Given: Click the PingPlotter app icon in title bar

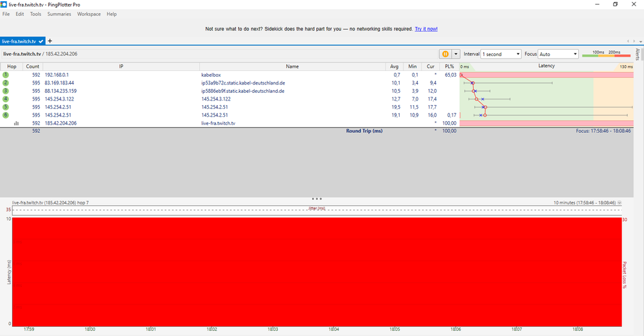Looking at the screenshot, I should [x=4, y=5].
